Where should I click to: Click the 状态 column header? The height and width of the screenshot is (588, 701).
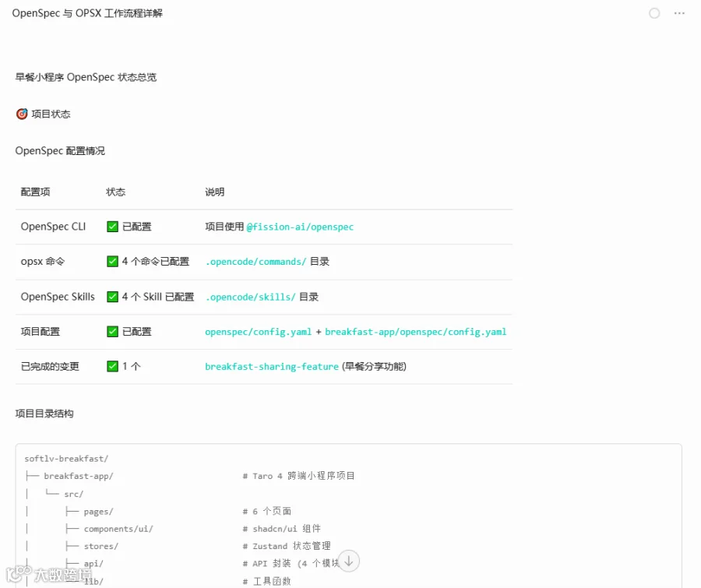[x=115, y=192]
